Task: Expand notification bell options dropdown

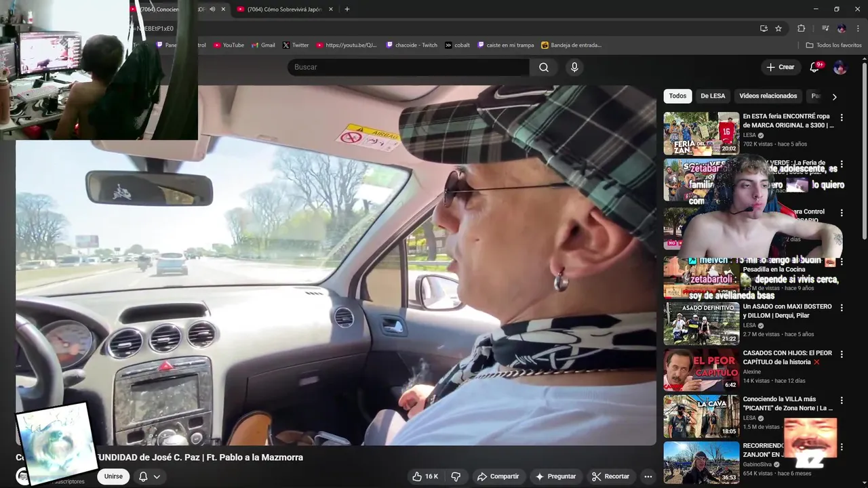Action: (157, 476)
